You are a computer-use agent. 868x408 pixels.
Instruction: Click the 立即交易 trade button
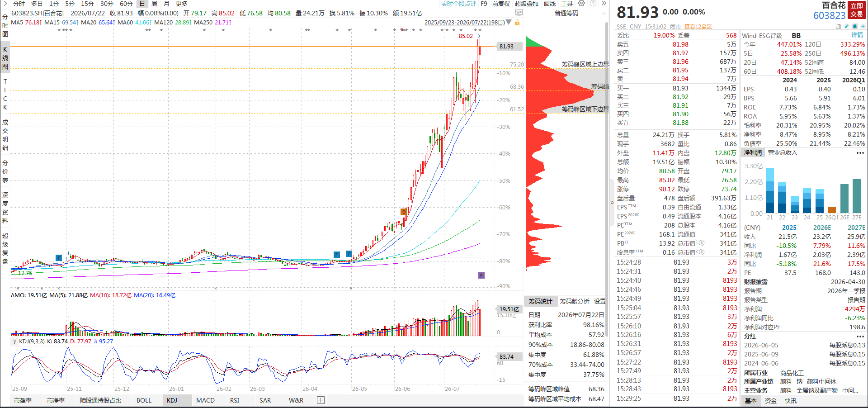[x=857, y=10]
